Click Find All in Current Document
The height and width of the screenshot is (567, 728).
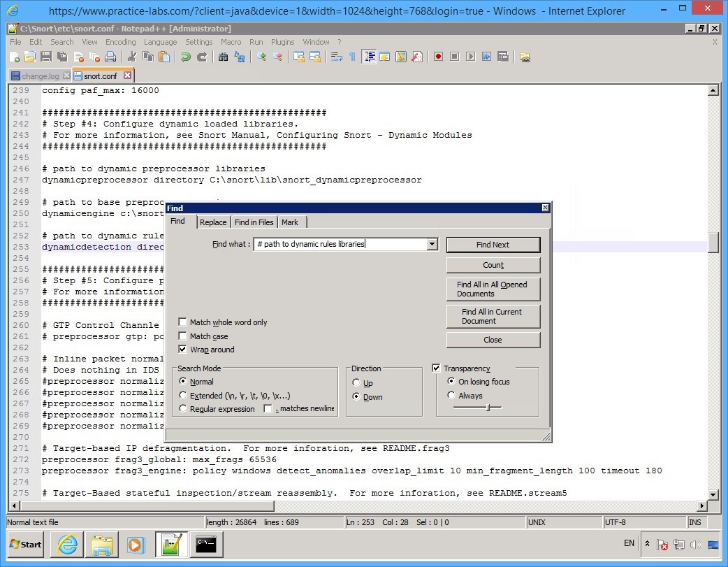pos(493,316)
